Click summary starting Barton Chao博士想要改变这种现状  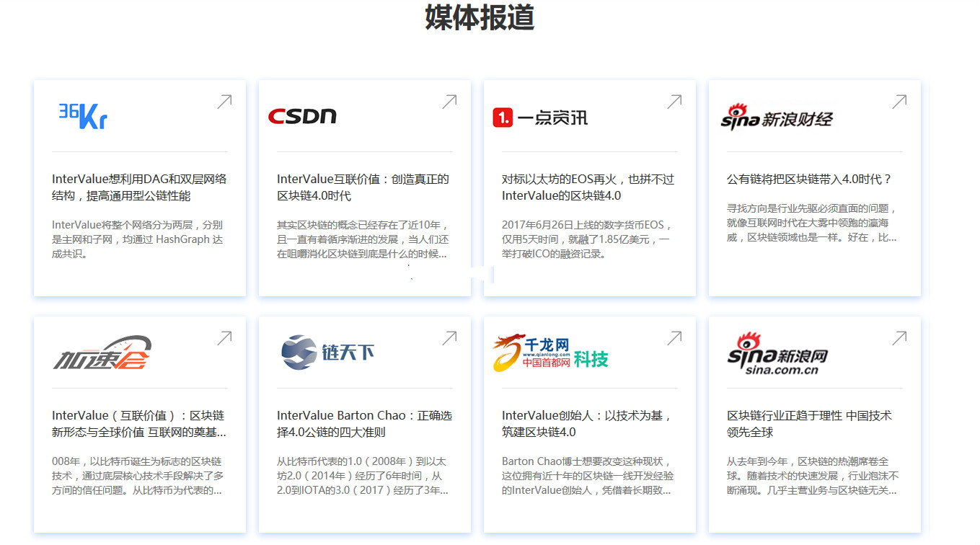pos(588,476)
